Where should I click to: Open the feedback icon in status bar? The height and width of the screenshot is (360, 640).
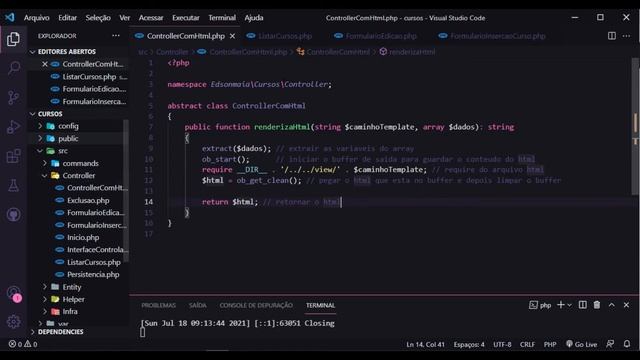tap(610, 344)
